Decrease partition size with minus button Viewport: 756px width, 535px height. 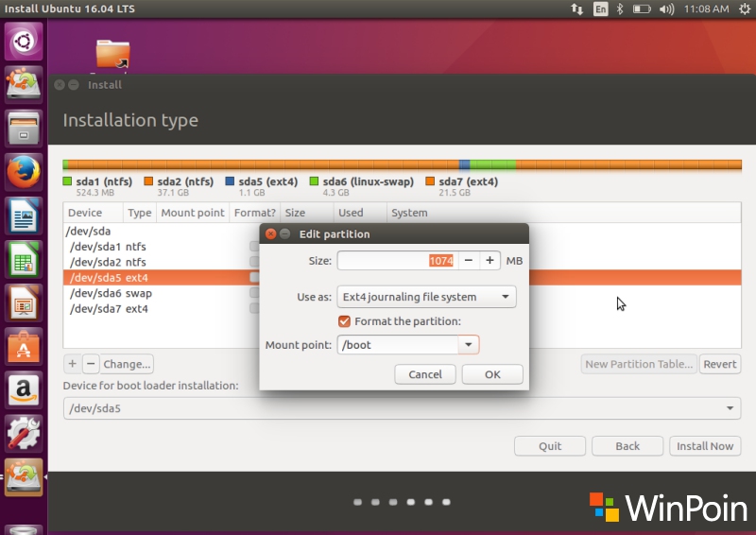coord(468,261)
